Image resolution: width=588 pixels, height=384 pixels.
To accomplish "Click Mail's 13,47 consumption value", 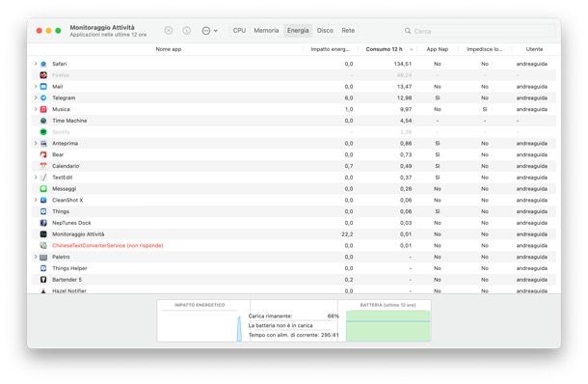I will coord(404,87).
